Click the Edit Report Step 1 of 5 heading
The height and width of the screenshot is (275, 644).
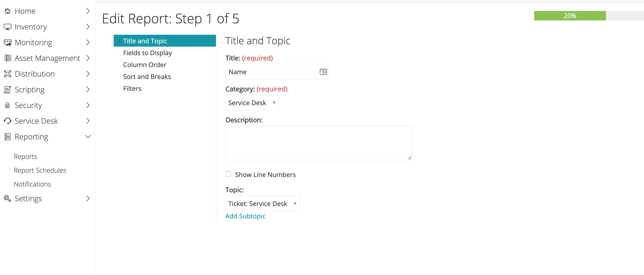(171, 19)
